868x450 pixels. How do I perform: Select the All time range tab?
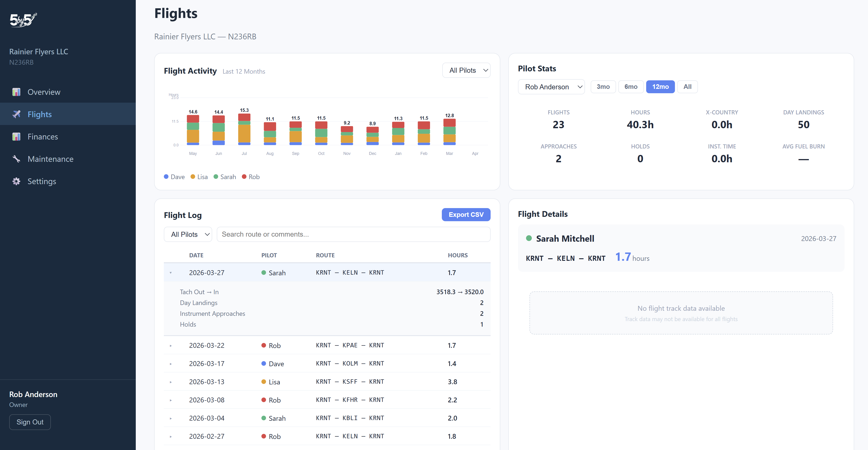(x=687, y=87)
